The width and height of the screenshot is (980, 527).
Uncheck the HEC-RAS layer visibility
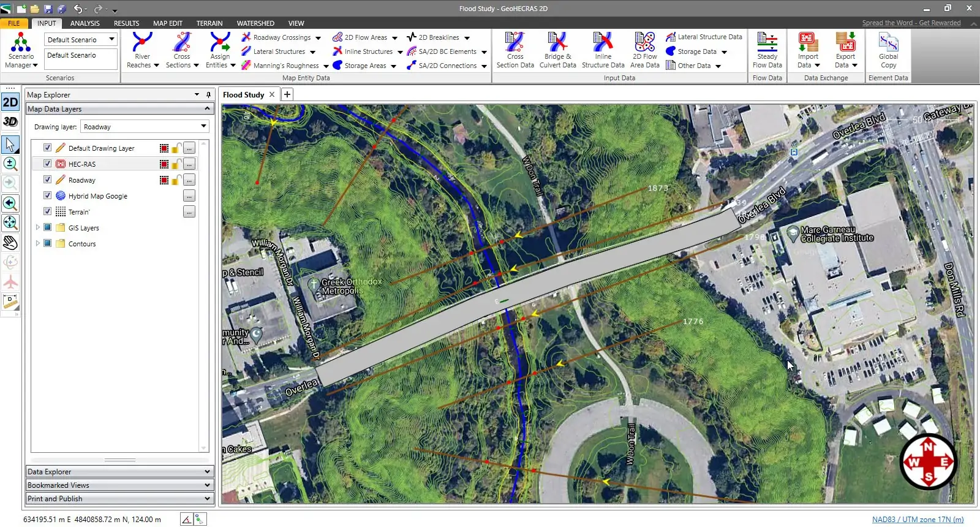click(x=47, y=164)
